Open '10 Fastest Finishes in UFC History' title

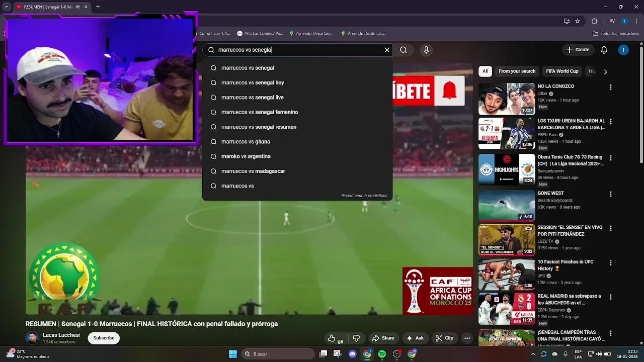[x=566, y=265]
